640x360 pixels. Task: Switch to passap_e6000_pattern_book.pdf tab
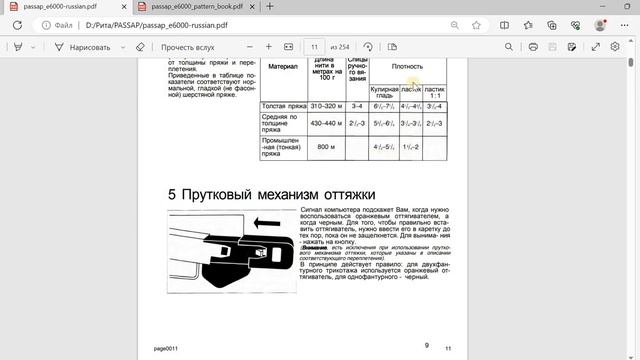tap(197, 7)
